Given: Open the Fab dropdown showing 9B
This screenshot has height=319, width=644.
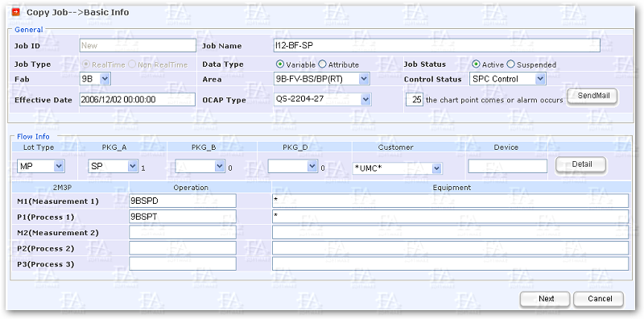Looking at the screenshot, I should click(x=95, y=79).
